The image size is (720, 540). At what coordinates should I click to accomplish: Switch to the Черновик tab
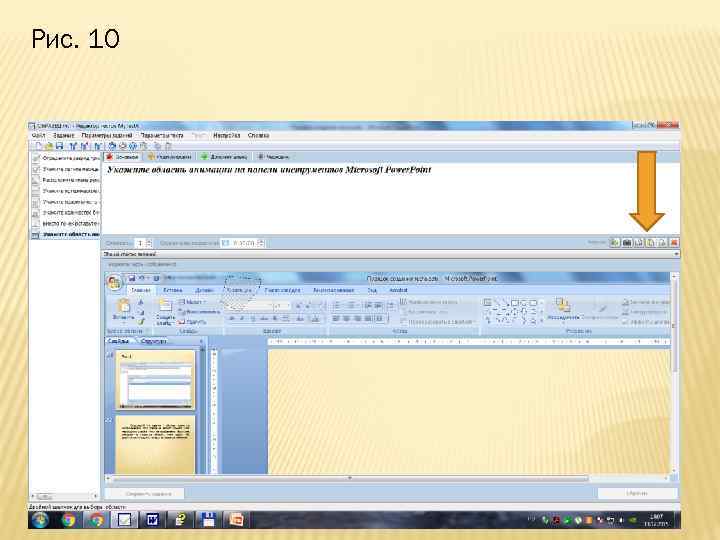click(x=273, y=157)
